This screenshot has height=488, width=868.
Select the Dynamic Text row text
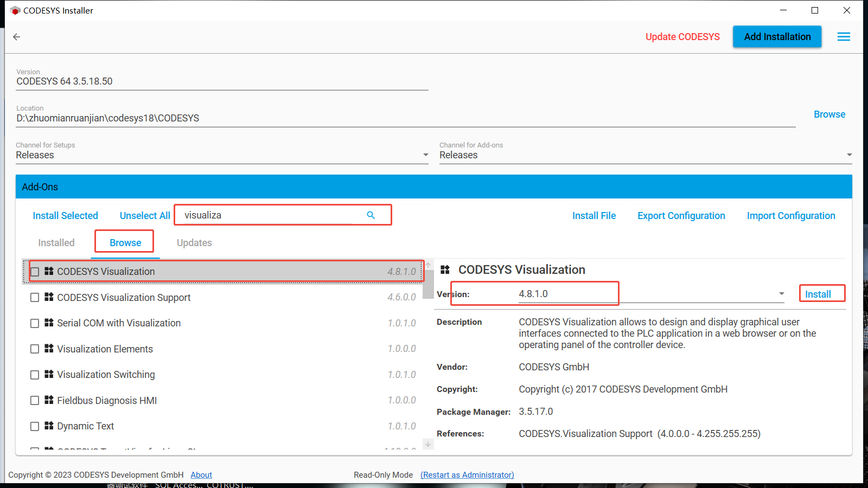(x=86, y=426)
